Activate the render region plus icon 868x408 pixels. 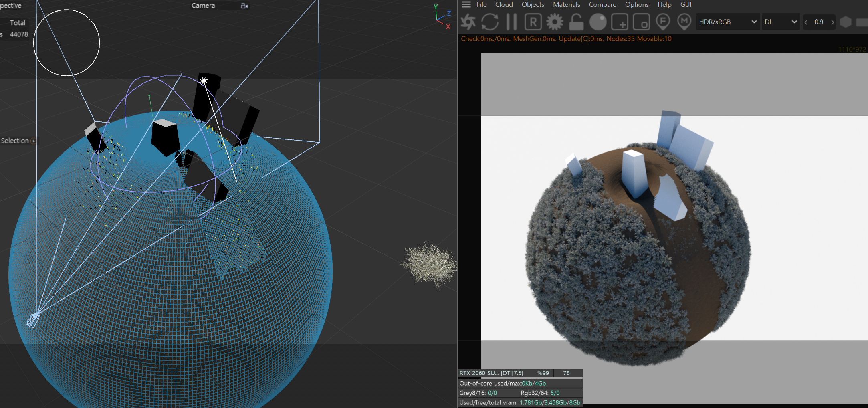coord(620,22)
